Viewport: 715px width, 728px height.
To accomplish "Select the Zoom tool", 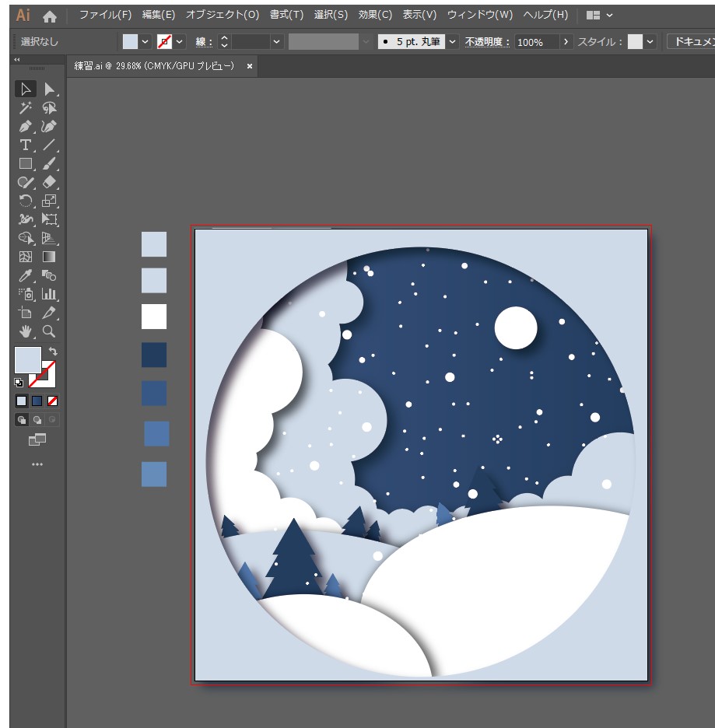I will [x=49, y=331].
